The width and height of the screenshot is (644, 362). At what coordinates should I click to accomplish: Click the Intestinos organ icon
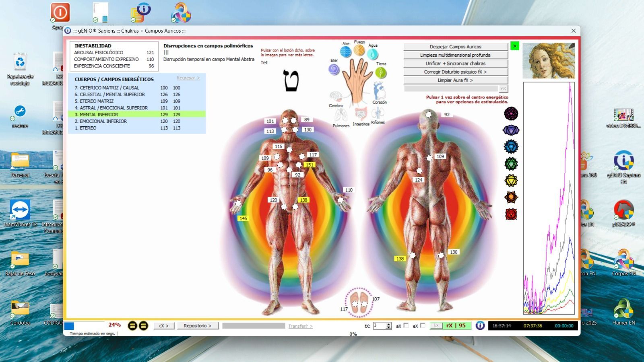pos(361,114)
